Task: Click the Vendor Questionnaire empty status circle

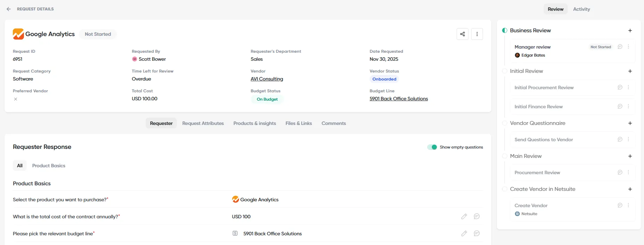Action: click(x=505, y=123)
